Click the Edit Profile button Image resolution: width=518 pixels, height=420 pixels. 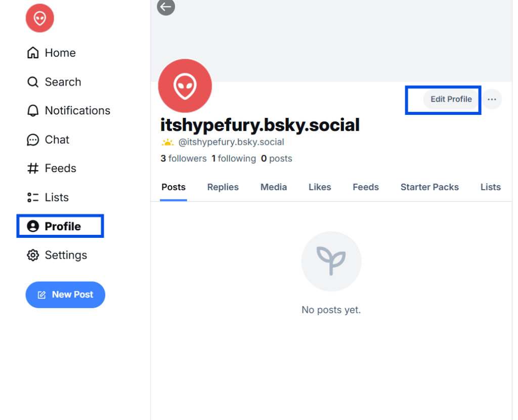coord(451,99)
